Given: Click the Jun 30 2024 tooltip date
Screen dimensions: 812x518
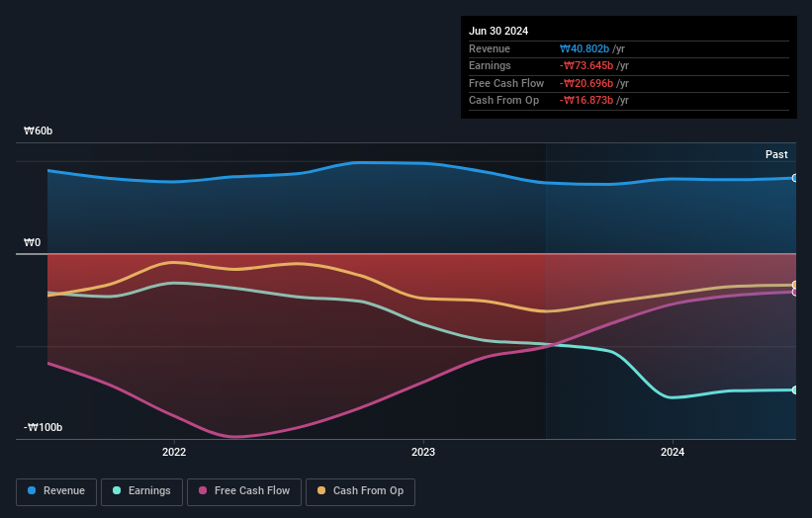Looking at the screenshot, I should pos(498,31).
